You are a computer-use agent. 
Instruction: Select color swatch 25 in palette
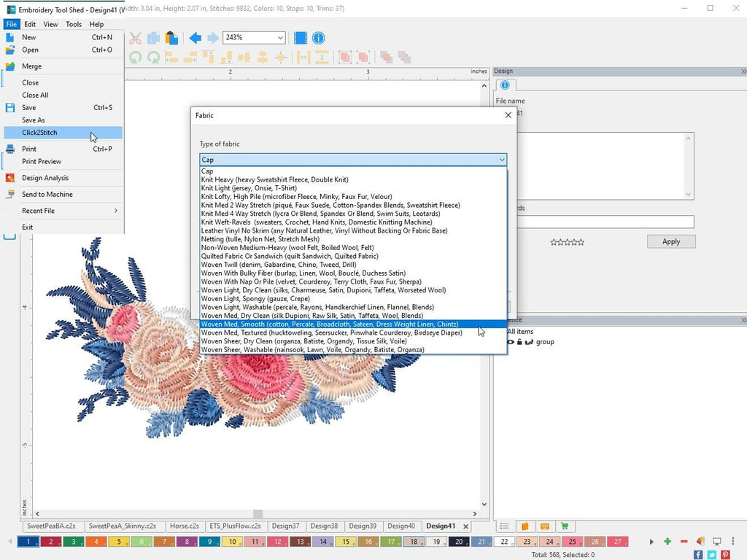(572, 542)
